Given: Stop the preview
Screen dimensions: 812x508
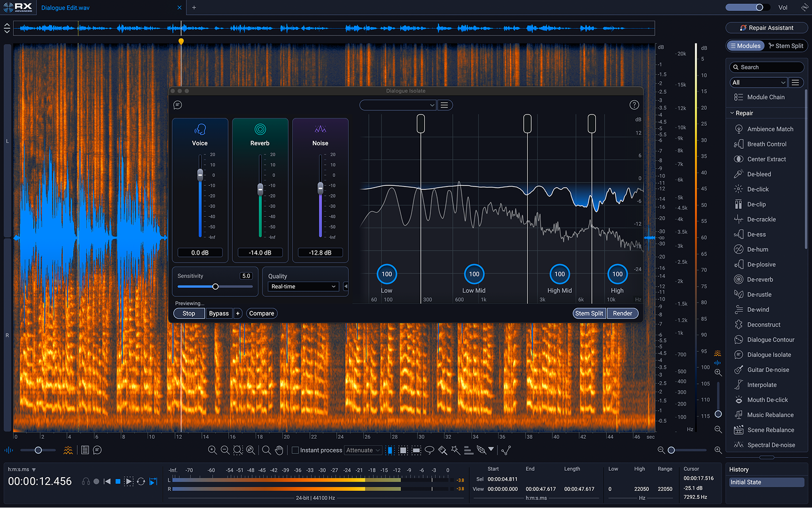Looking at the screenshot, I should point(189,313).
